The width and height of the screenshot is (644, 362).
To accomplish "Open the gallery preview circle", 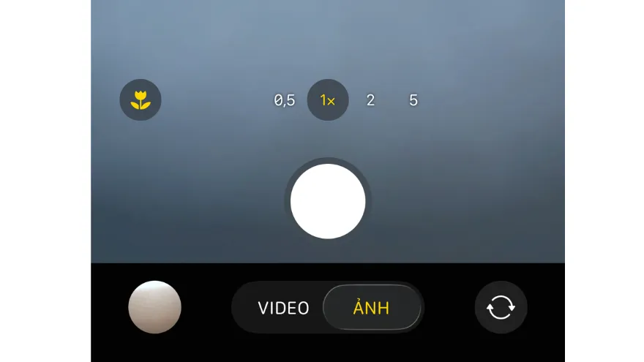I will click(155, 307).
